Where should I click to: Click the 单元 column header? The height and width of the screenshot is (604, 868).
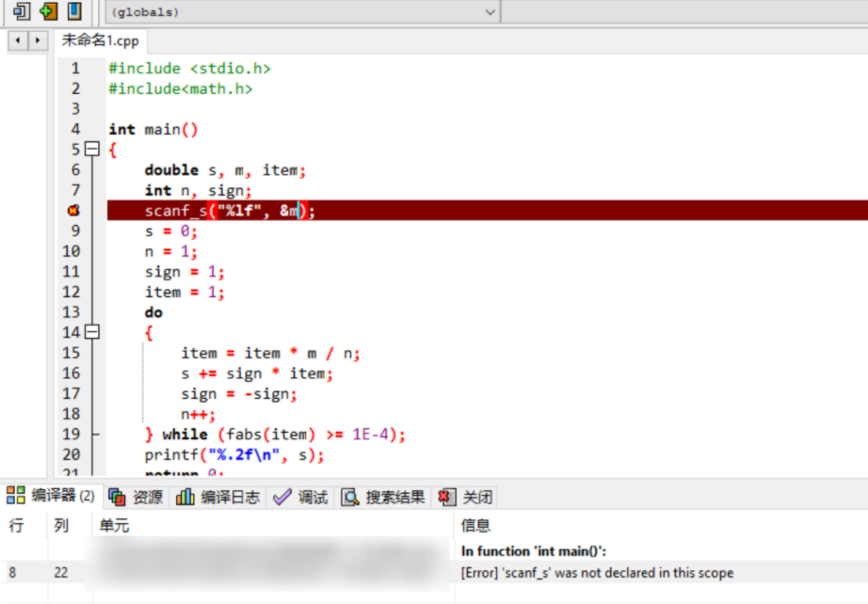[115, 526]
